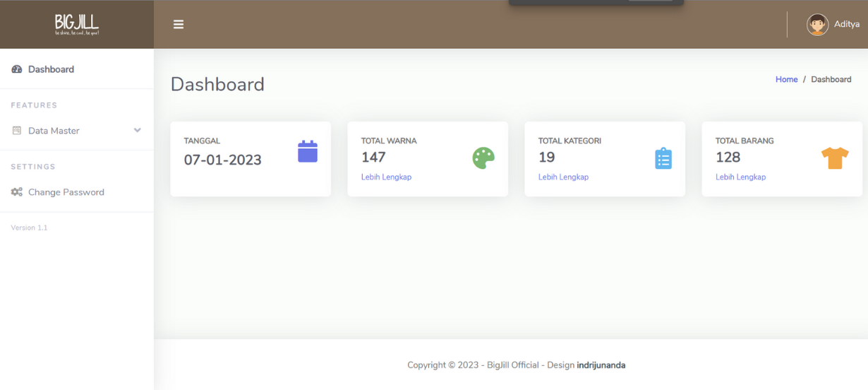Image resolution: width=868 pixels, height=390 pixels.
Task: Expand the Data Master chevron arrow
Action: click(138, 130)
